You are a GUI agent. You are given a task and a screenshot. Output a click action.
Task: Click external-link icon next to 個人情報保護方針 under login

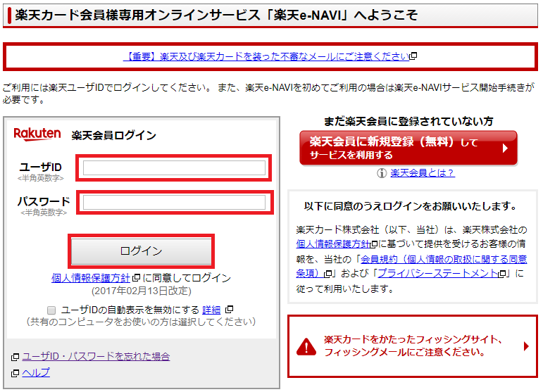(x=136, y=277)
